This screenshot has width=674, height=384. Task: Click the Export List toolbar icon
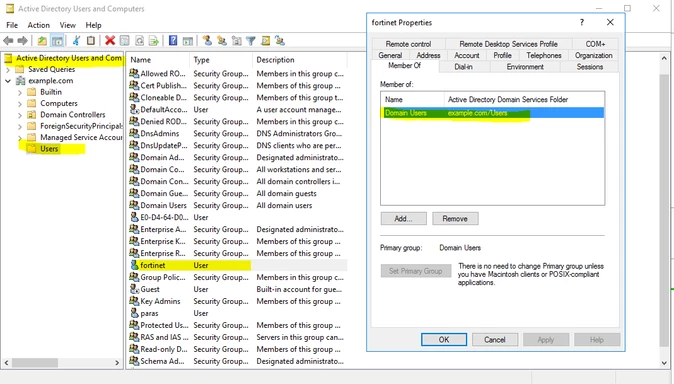pyautogui.click(x=153, y=41)
